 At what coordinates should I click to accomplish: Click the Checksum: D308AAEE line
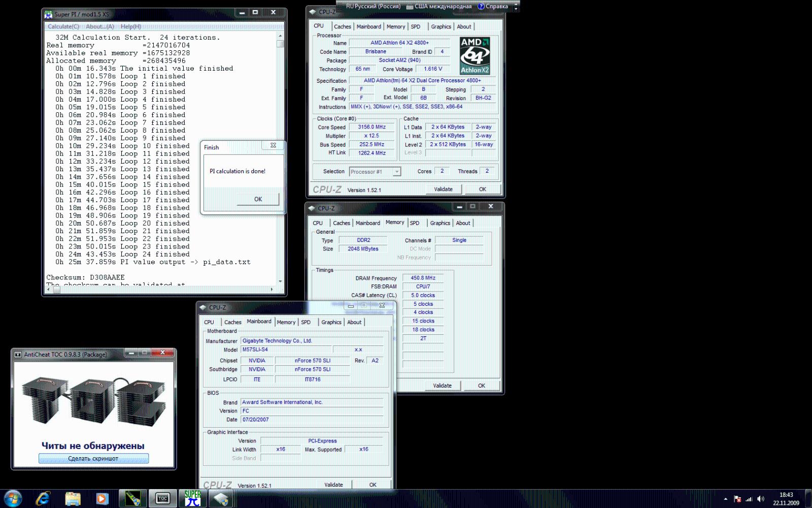85,277
